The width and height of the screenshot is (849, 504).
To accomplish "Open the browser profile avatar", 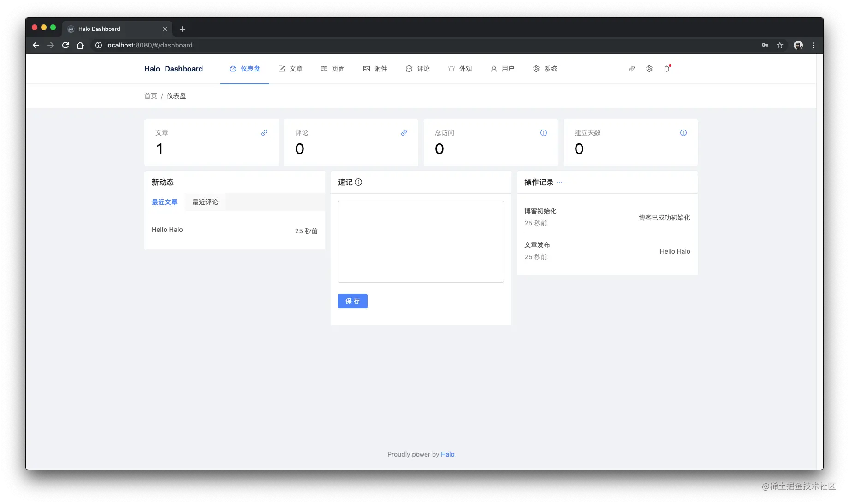I will coord(798,45).
